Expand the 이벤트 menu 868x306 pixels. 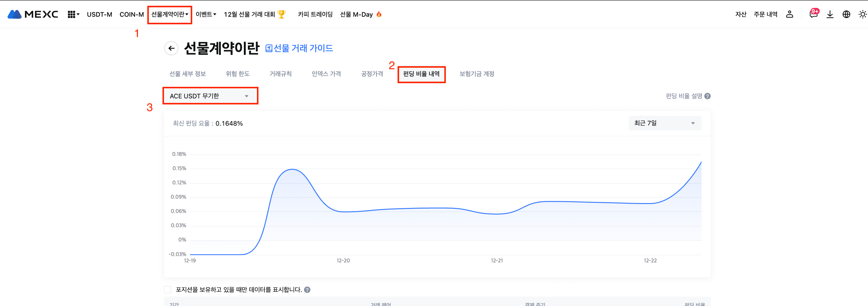(206, 15)
